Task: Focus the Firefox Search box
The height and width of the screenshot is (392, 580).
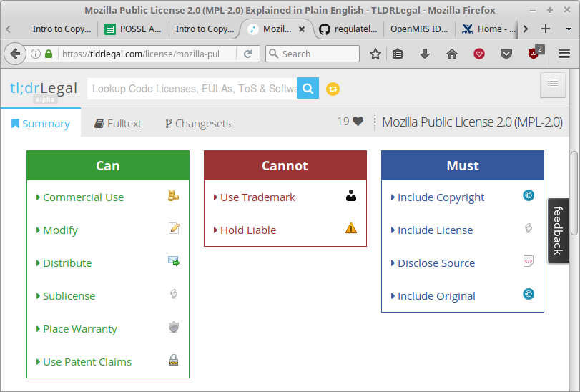Action: click(x=313, y=54)
